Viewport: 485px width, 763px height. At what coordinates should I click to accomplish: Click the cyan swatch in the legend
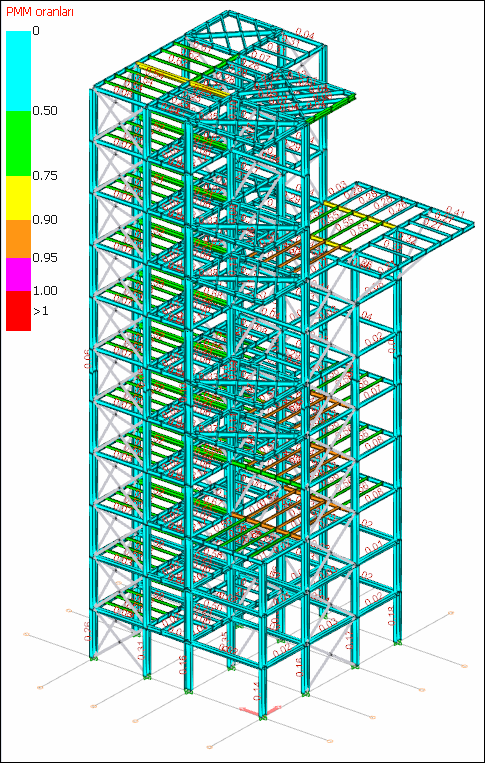click(x=18, y=71)
